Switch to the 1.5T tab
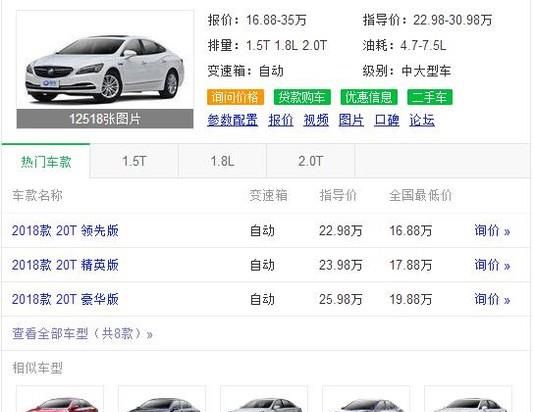This screenshot has width=534, height=412. coord(134,161)
